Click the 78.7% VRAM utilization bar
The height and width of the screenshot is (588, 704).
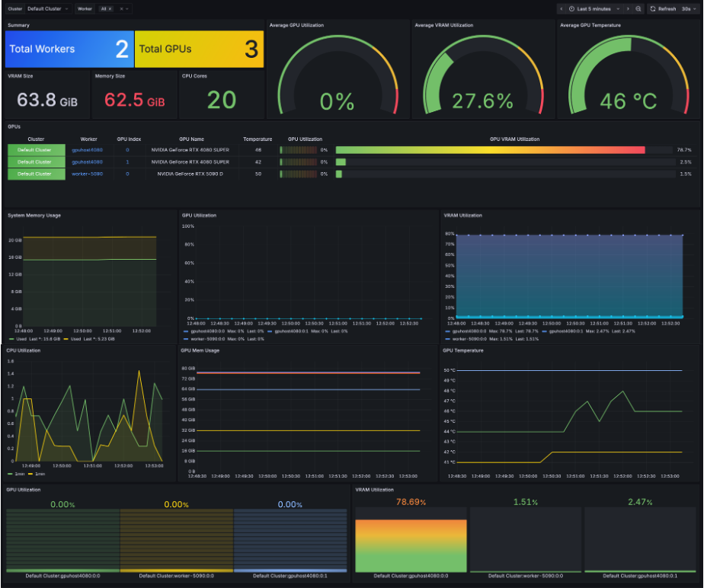[491, 150]
